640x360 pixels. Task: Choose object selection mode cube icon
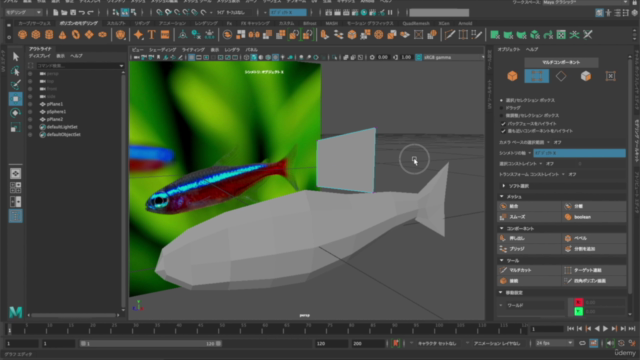click(512, 76)
